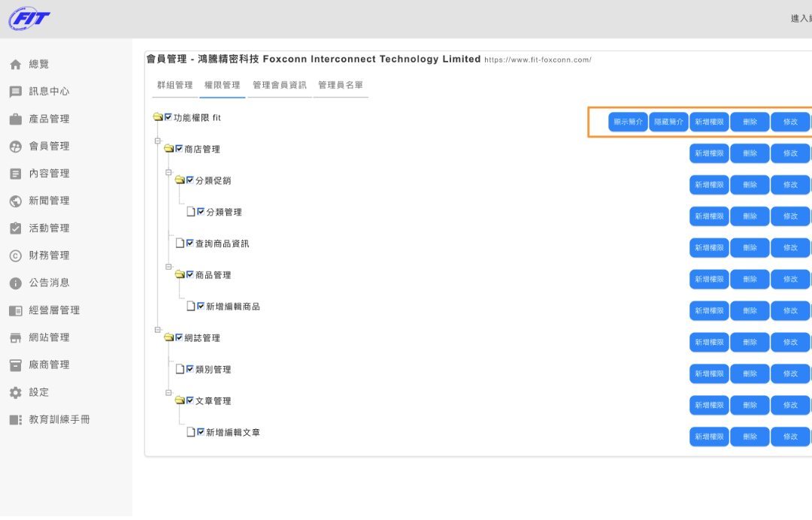Click file icon of 類別管理 node
The height and width of the screenshot is (520, 812).
point(180,369)
